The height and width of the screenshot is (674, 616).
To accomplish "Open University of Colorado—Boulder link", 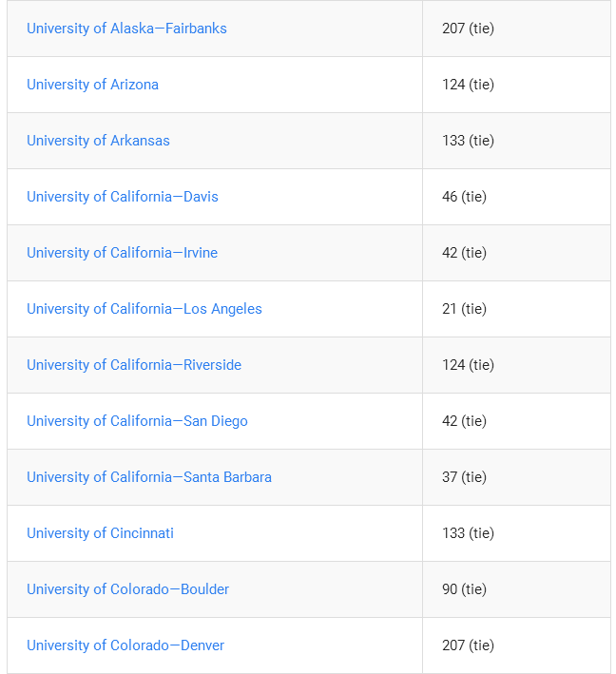I will tap(127, 589).
